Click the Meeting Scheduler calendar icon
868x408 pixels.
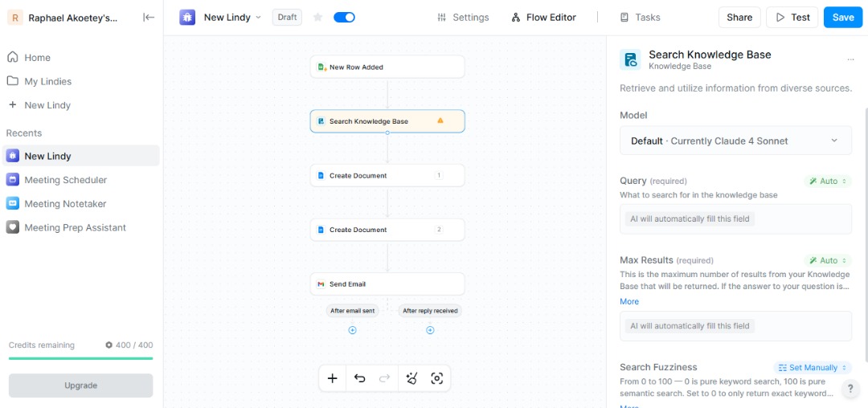tap(12, 180)
